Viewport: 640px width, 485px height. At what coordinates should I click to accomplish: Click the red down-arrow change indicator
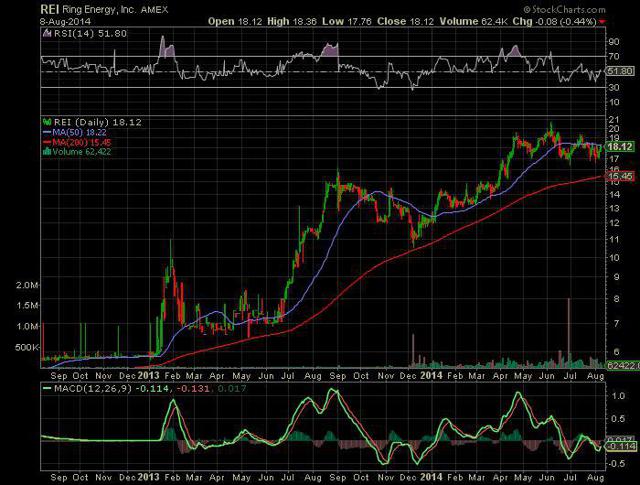point(602,22)
